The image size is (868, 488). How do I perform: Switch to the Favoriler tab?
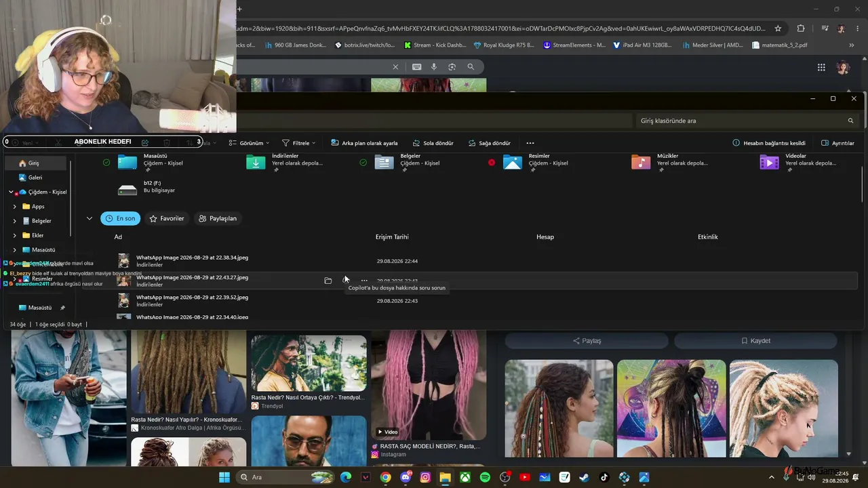tap(167, 218)
